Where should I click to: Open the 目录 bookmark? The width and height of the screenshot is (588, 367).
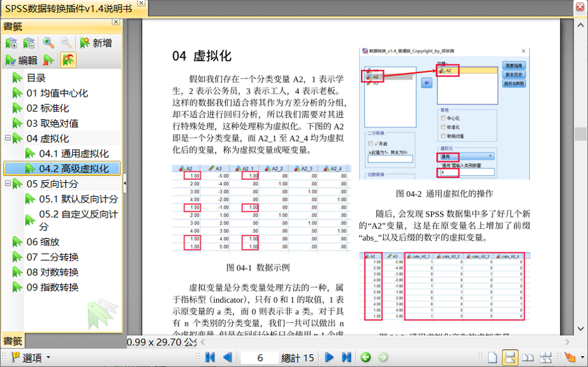pyautogui.click(x=36, y=78)
